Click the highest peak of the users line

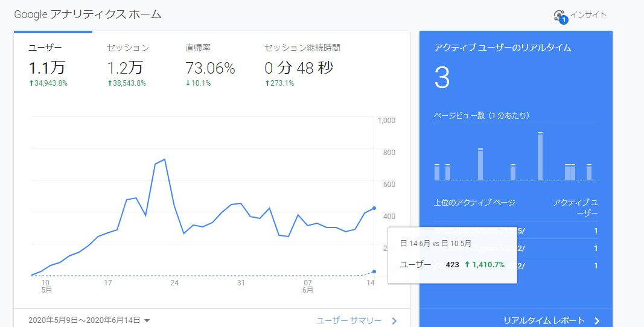(164, 159)
